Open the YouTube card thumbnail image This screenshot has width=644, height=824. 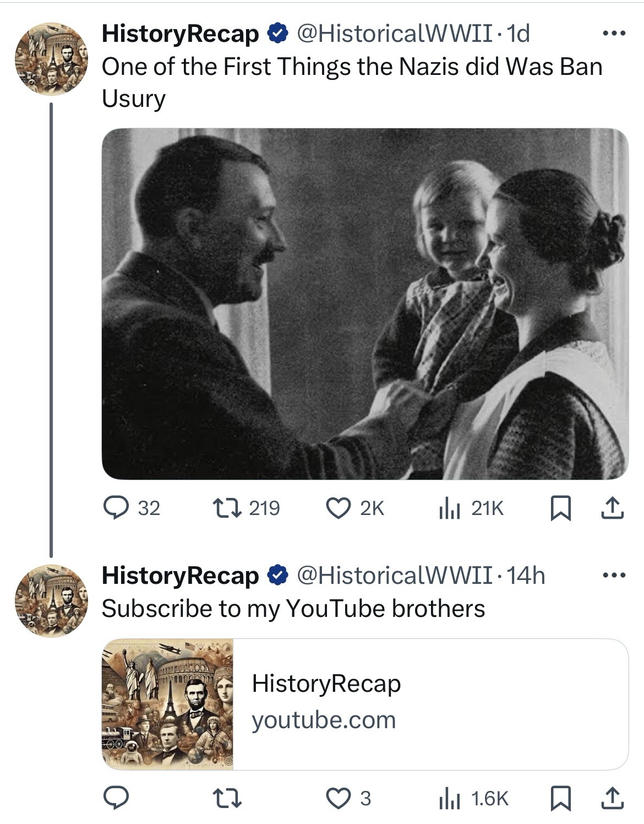[167, 704]
